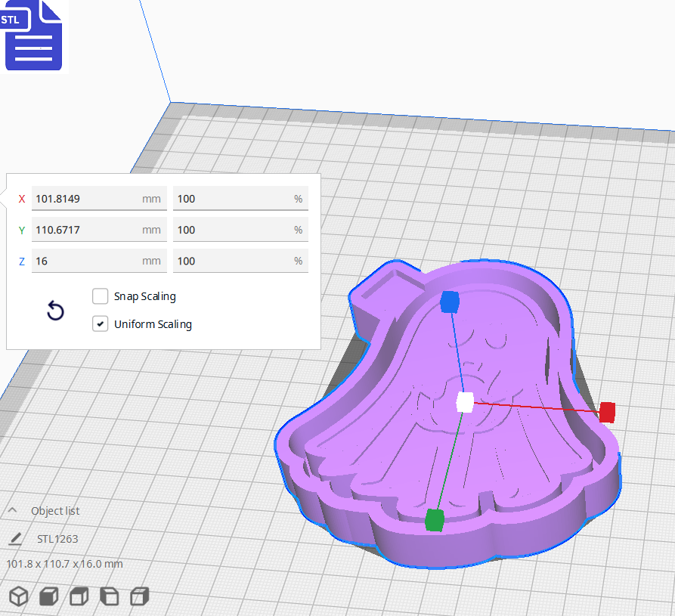This screenshot has height=616, width=675.
Task: Disable Uniform Scaling
Action: 100,323
